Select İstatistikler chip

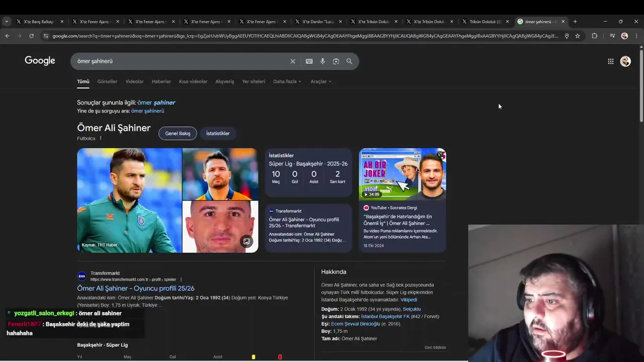(x=218, y=133)
